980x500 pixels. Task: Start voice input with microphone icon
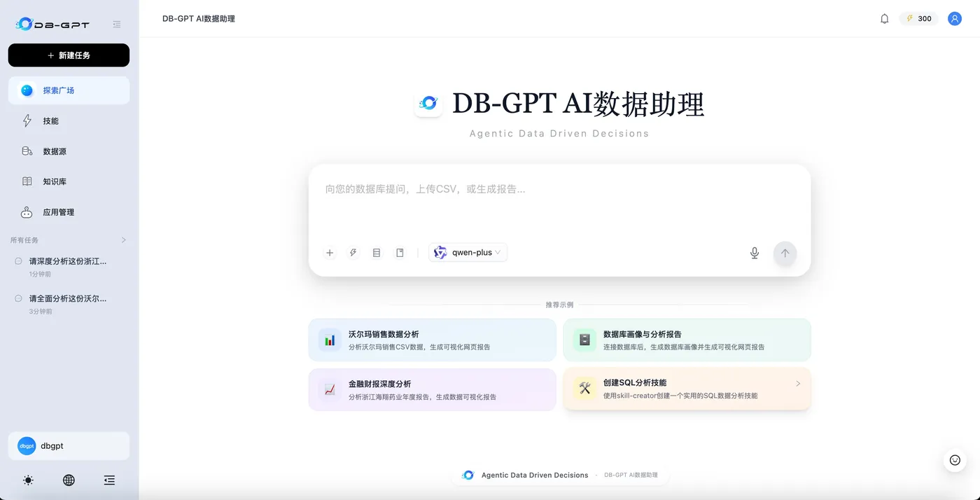(x=755, y=253)
